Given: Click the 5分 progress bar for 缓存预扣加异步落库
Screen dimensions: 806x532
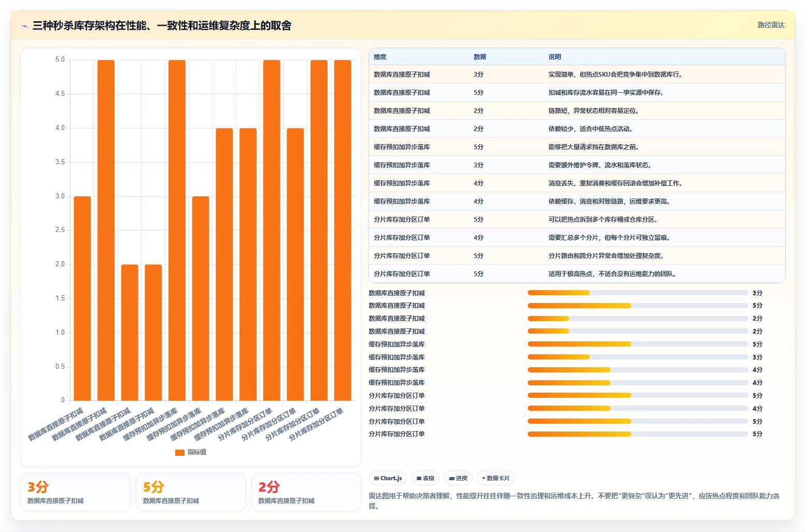Looking at the screenshot, I should [x=638, y=344].
